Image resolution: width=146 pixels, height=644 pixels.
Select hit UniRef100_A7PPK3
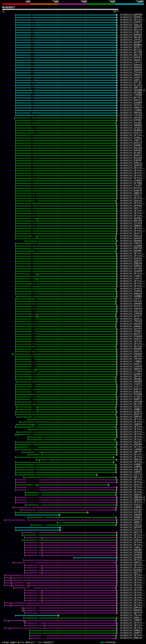131,22
